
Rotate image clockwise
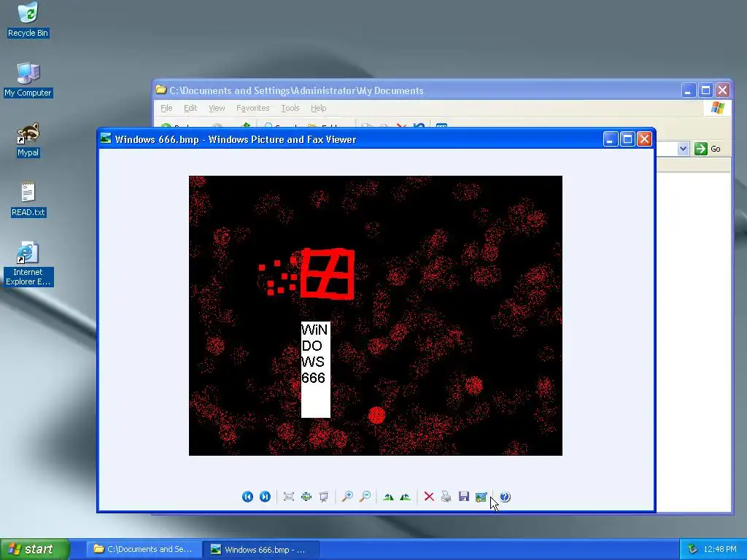(x=388, y=497)
